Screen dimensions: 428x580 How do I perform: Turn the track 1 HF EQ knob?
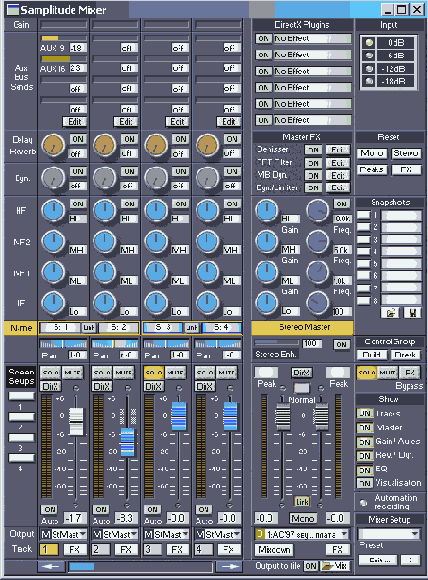click(x=53, y=210)
